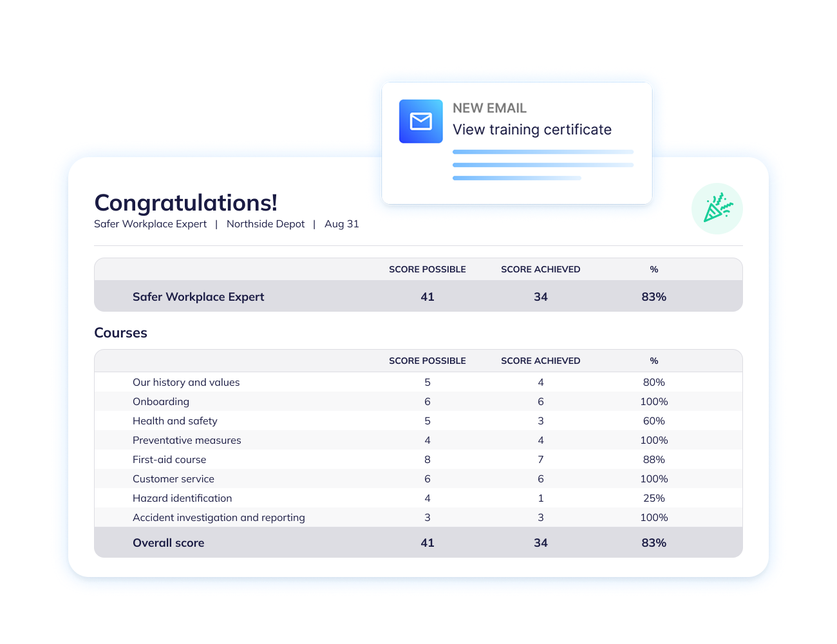Click the Overall score row label
Viewport: 837px width, 644px height.
[x=169, y=543]
